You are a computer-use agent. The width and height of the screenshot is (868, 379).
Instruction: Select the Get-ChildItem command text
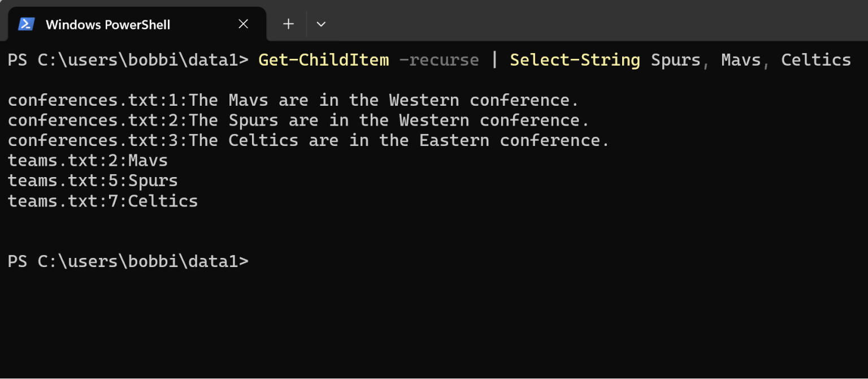(323, 59)
